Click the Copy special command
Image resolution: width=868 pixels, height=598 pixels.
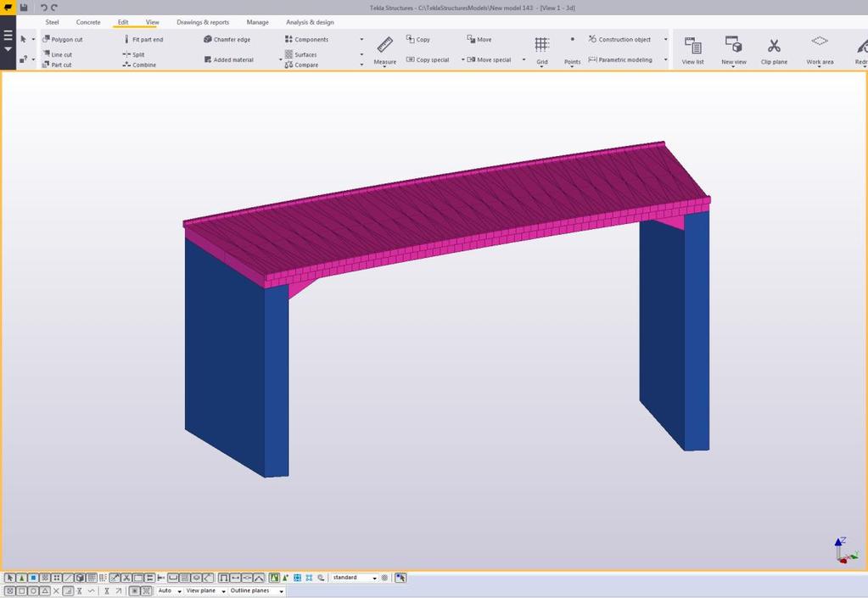[428, 59]
